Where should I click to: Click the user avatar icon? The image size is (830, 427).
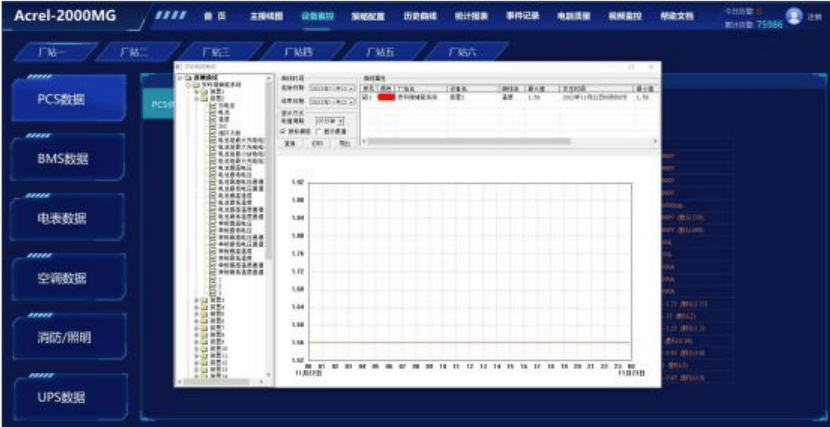[x=794, y=17]
